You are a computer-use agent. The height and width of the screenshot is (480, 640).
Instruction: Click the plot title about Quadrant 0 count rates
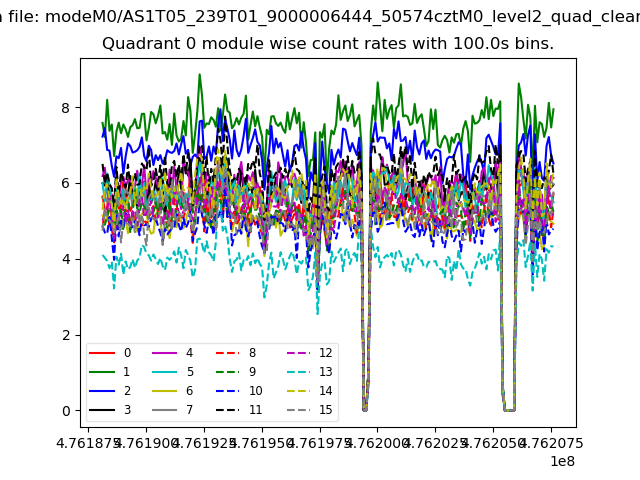[x=328, y=44]
